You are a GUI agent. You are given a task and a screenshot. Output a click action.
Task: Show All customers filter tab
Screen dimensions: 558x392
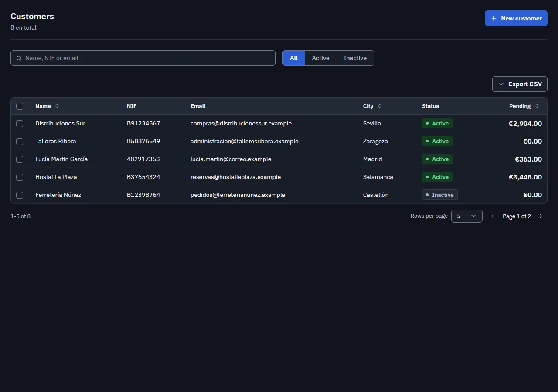click(x=294, y=58)
